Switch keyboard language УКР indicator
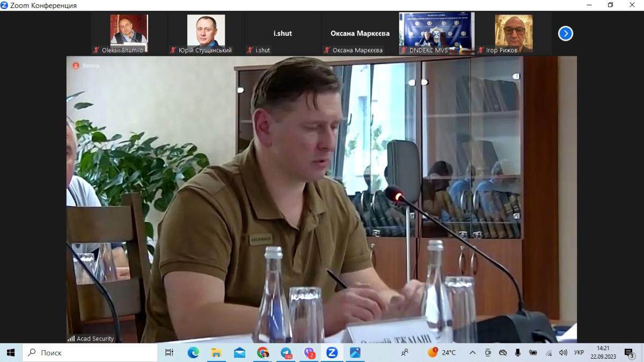The height and width of the screenshot is (362, 644). tap(579, 352)
